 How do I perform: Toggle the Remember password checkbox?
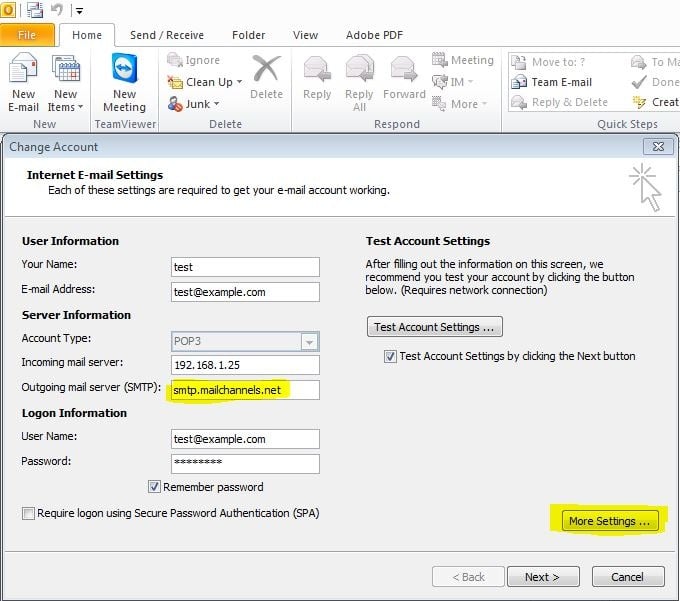[x=154, y=487]
